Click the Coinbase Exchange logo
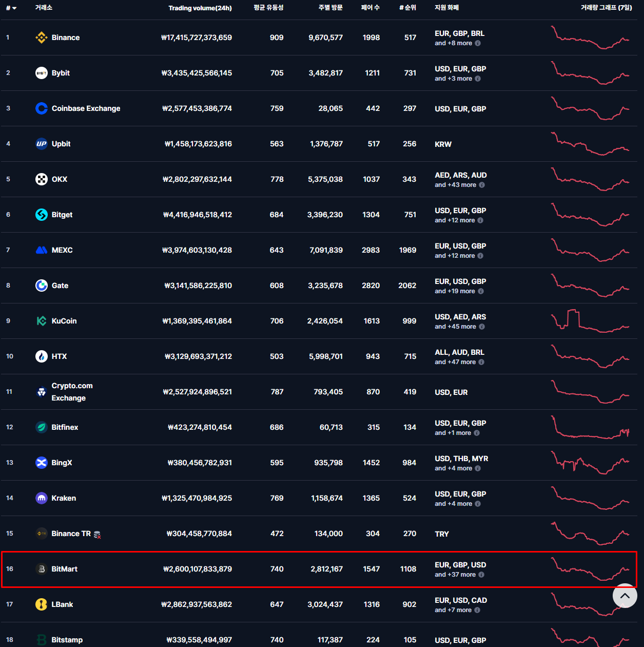Screen dimensions: 644x647 (42, 108)
